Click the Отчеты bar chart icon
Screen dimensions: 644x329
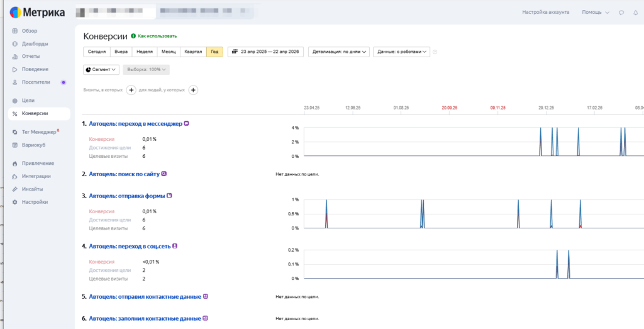15,56
